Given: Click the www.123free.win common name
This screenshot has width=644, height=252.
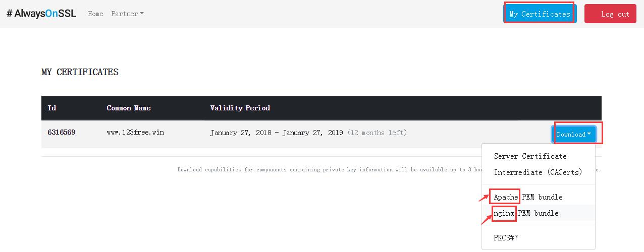Looking at the screenshot, I should tap(135, 133).
